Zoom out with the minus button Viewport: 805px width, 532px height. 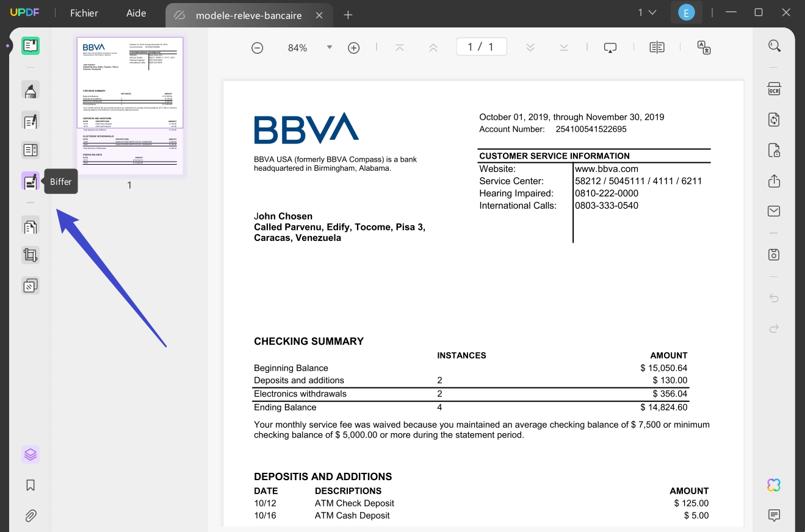[258, 48]
